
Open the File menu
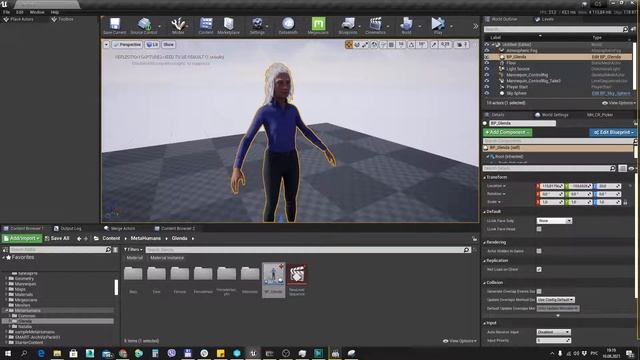point(7,12)
